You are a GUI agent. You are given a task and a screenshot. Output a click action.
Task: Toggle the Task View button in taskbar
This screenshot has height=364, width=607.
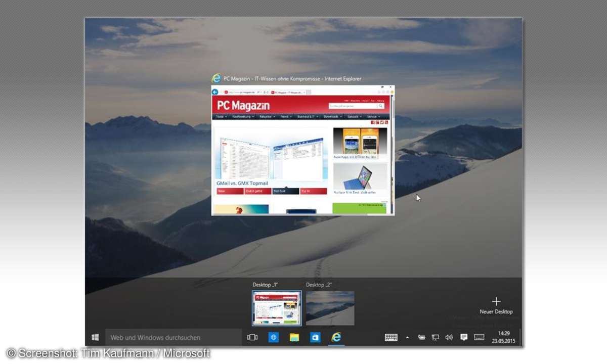click(252, 337)
